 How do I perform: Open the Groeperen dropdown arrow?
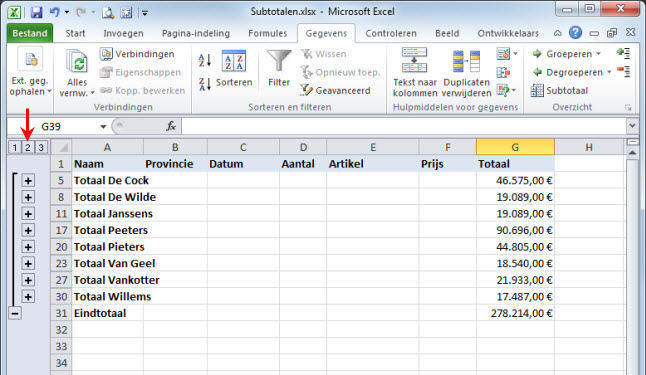598,54
